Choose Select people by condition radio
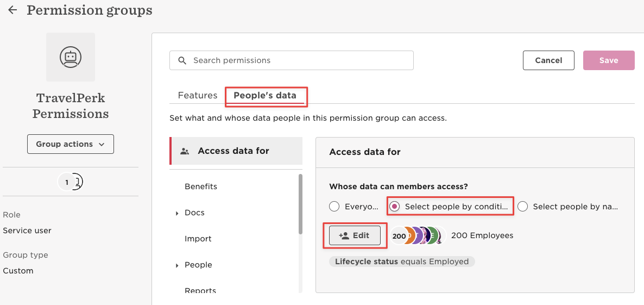 click(394, 207)
